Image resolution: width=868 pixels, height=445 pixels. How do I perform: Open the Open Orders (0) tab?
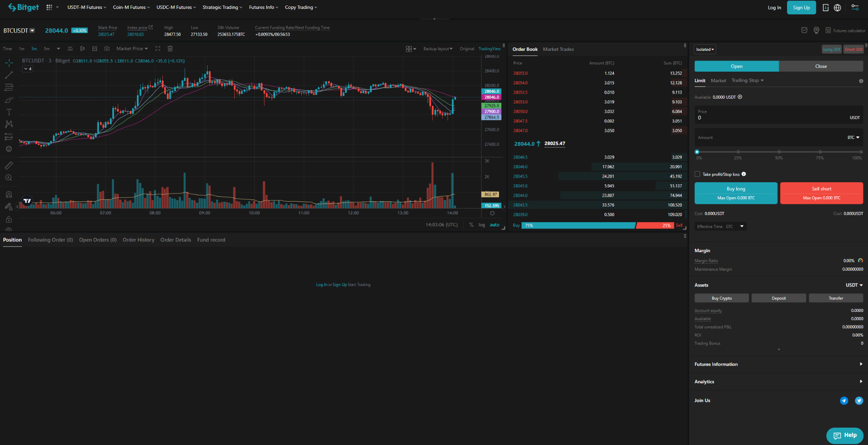pos(97,240)
